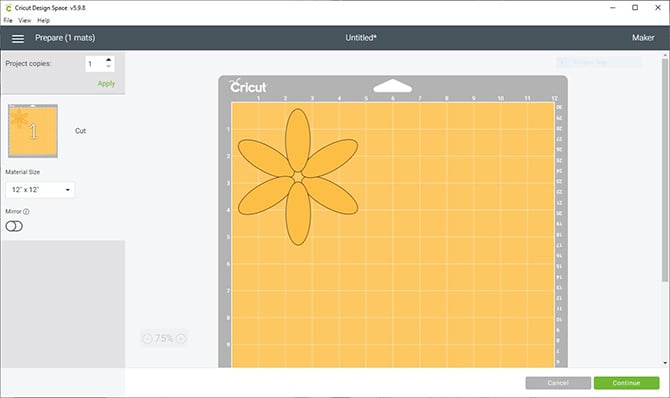This screenshot has width=670, height=398.
Task: Click the Cricut Design Space app icon
Action: (x=8, y=8)
